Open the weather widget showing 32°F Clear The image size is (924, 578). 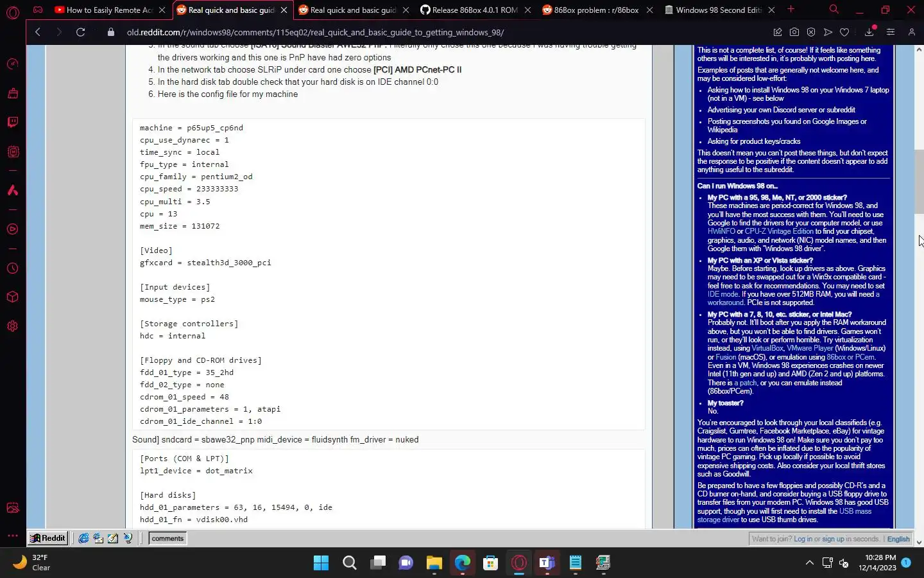click(32, 563)
